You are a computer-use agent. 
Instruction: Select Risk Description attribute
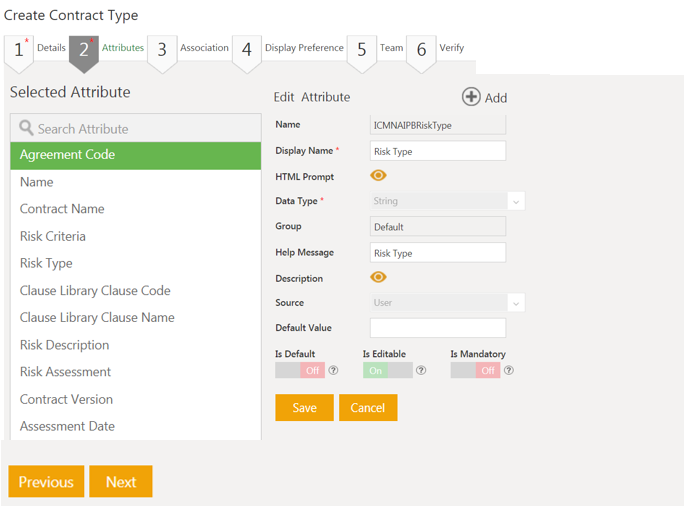136,345
